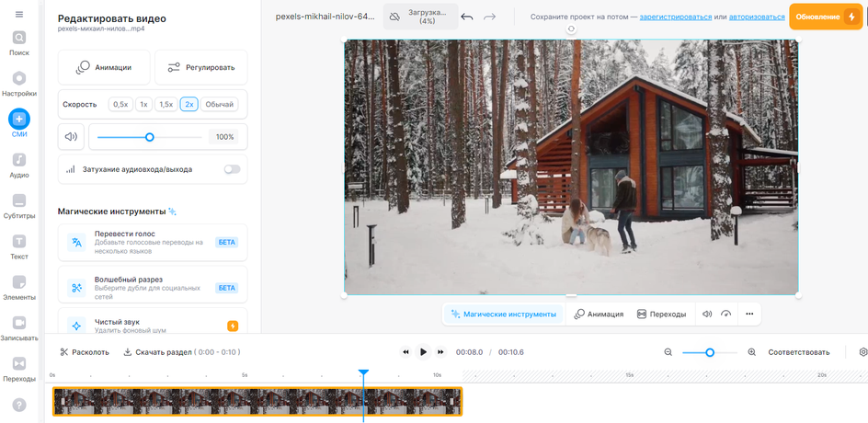Click the undo arrow icon

tap(467, 17)
